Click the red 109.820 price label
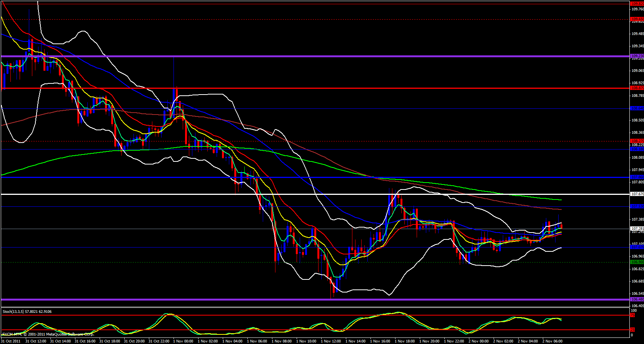This screenshot has width=644, height=344. (637, 4)
